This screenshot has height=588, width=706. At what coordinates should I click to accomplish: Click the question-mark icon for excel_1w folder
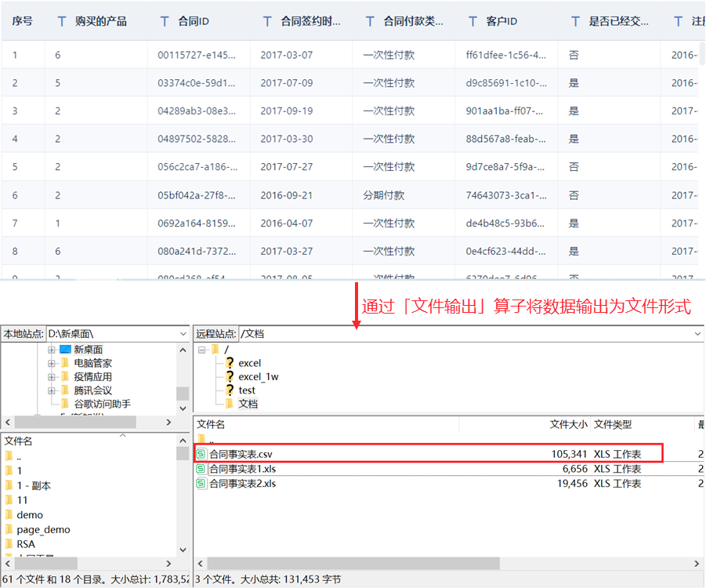tap(230, 376)
